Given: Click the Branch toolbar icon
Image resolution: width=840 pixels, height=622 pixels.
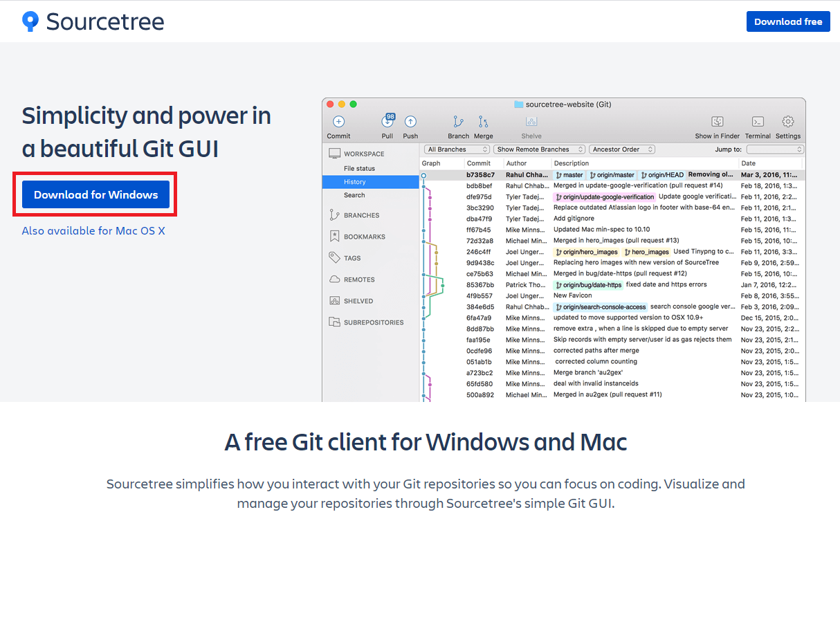Looking at the screenshot, I should 458,122.
